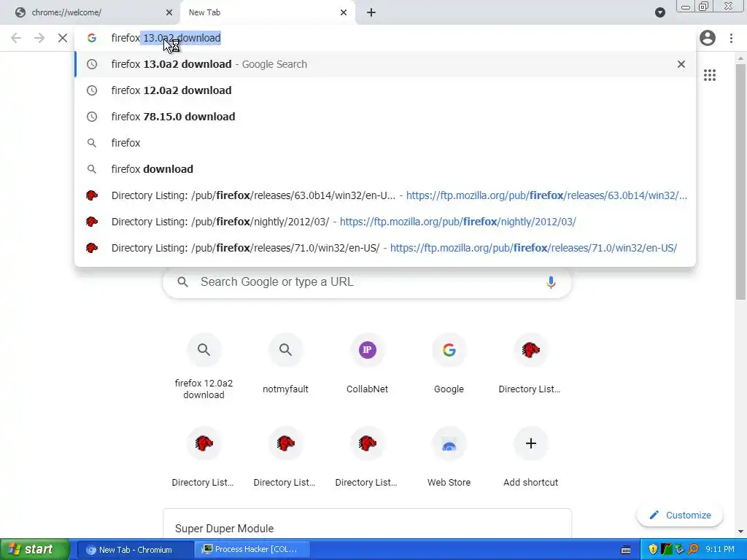Click the address bar text field
Screen dimensions: 747x560
click(385, 38)
